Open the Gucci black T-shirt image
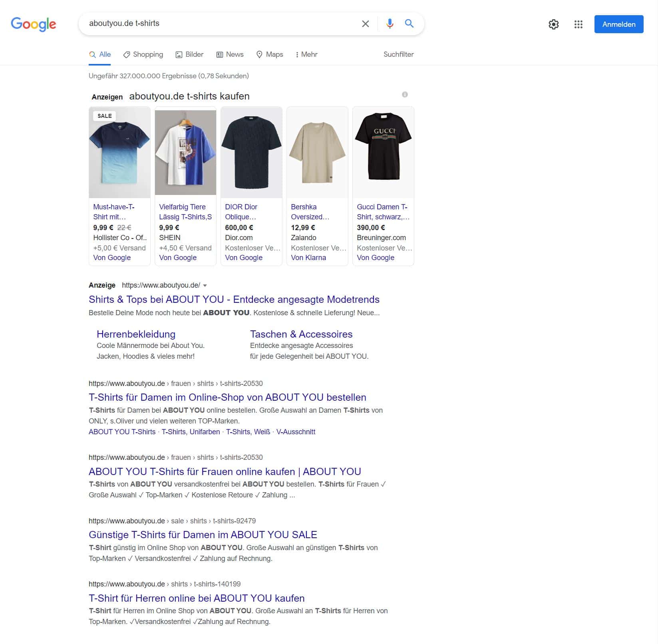658x644 pixels. (383, 152)
